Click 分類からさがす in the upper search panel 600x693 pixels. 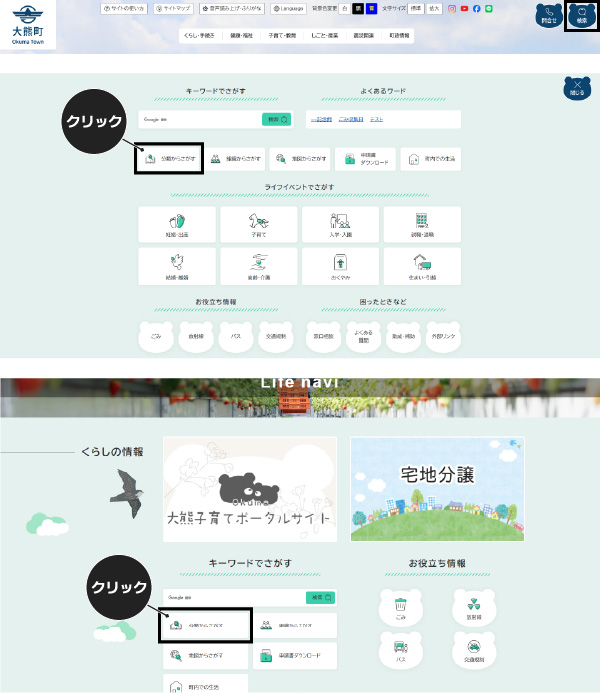click(x=169, y=159)
